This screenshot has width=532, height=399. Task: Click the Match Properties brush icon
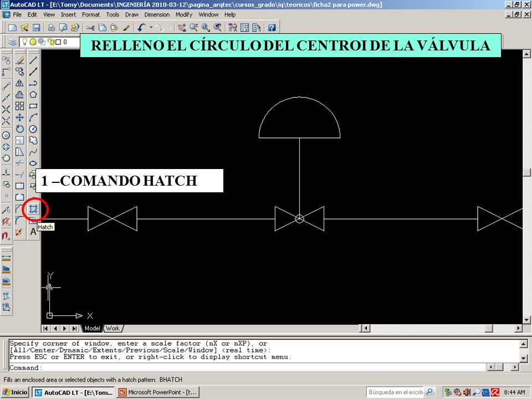tap(126, 28)
